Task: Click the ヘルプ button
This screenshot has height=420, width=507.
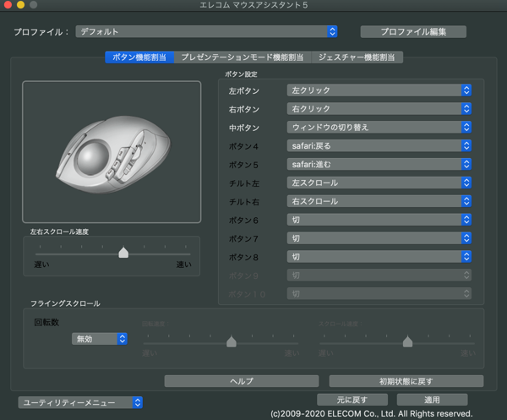Action: tap(242, 381)
